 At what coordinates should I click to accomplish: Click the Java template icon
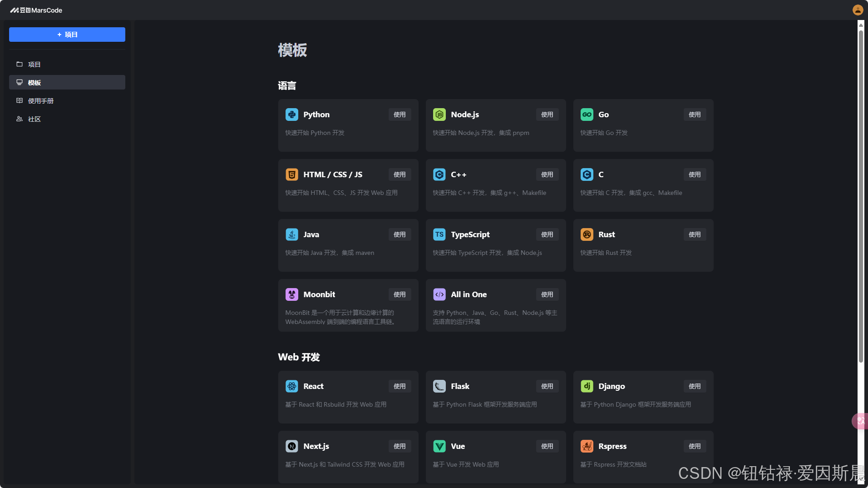[292, 234]
